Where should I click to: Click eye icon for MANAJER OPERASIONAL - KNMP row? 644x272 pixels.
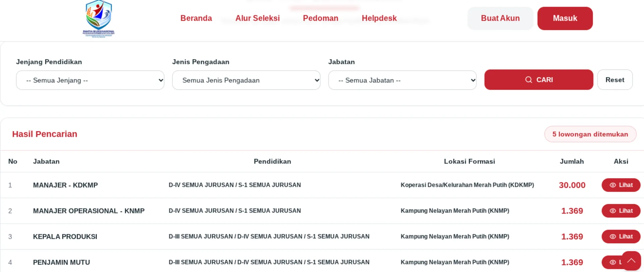point(612,211)
